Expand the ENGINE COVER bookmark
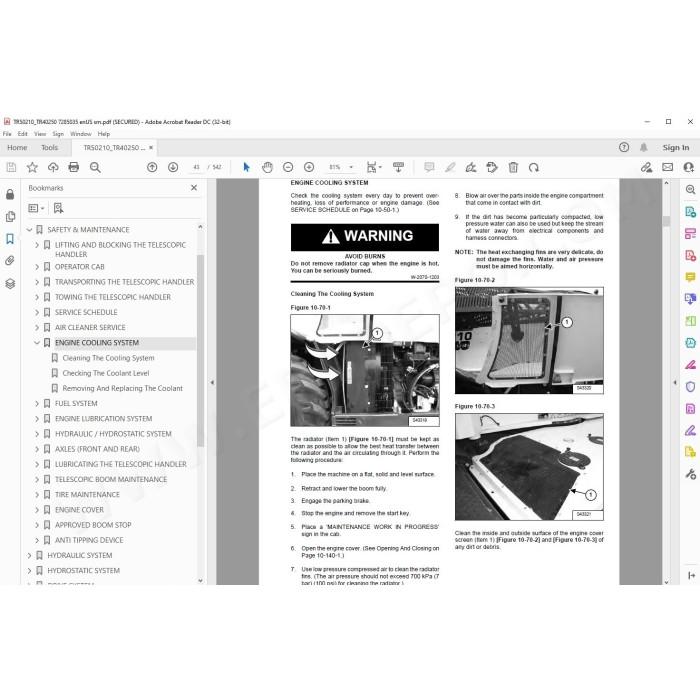 click(x=37, y=510)
